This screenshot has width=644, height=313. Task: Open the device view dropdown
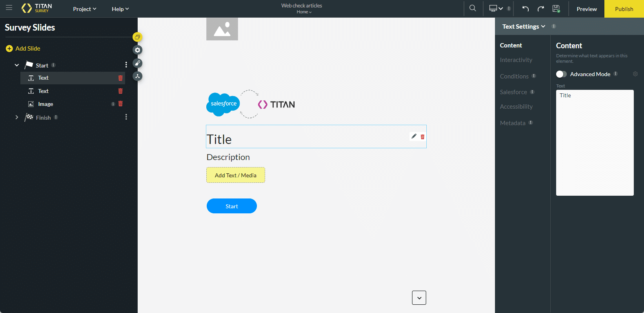[496, 9]
